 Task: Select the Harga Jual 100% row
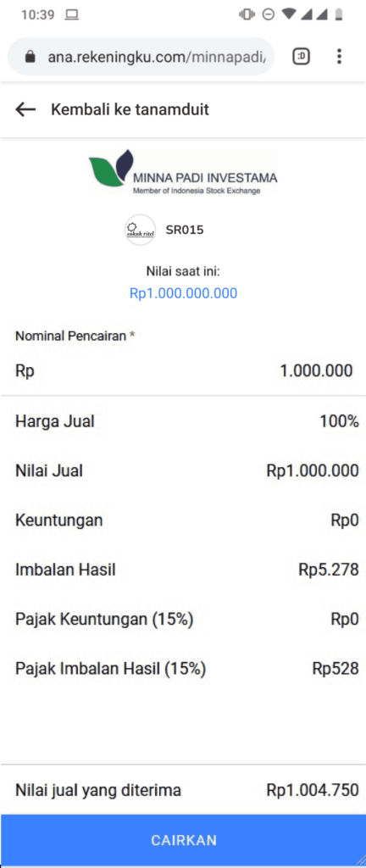(x=183, y=421)
